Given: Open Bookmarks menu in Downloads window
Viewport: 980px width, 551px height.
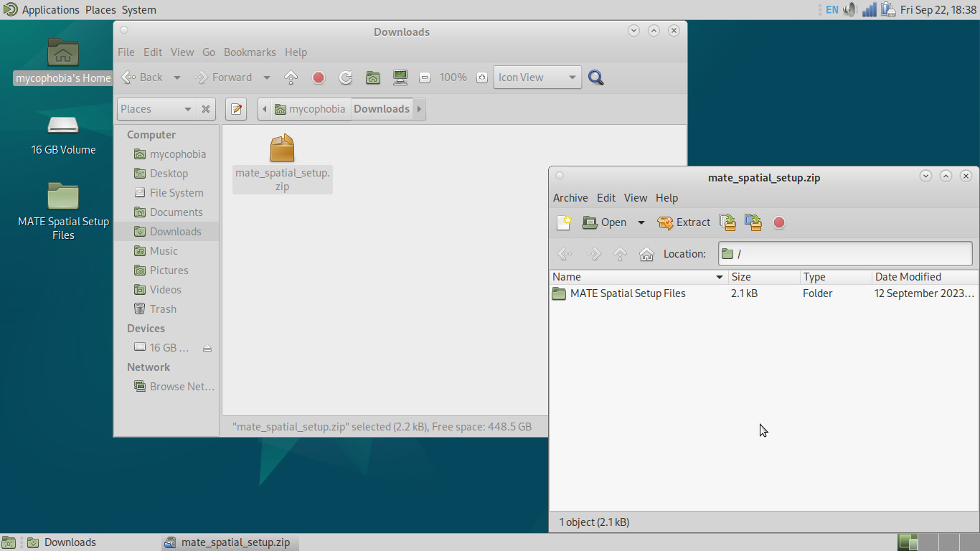Looking at the screenshot, I should (250, 52).
